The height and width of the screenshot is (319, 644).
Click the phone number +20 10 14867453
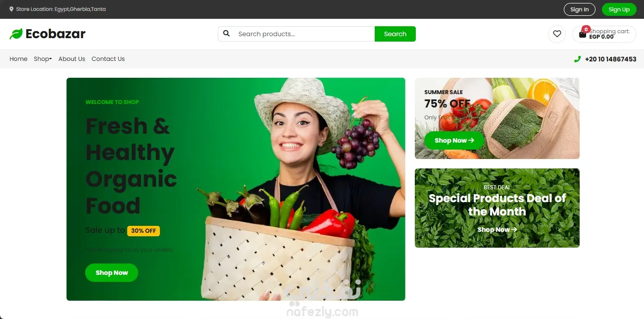tap(610, 59)
